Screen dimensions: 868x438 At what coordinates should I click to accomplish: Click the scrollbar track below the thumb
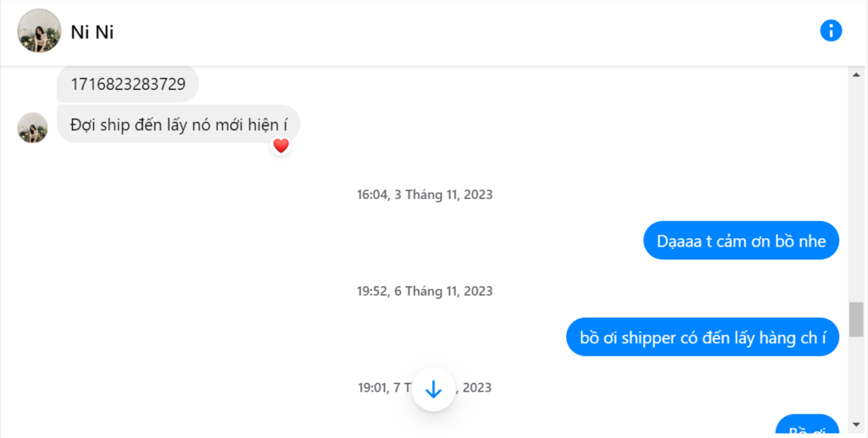point(856,377)
